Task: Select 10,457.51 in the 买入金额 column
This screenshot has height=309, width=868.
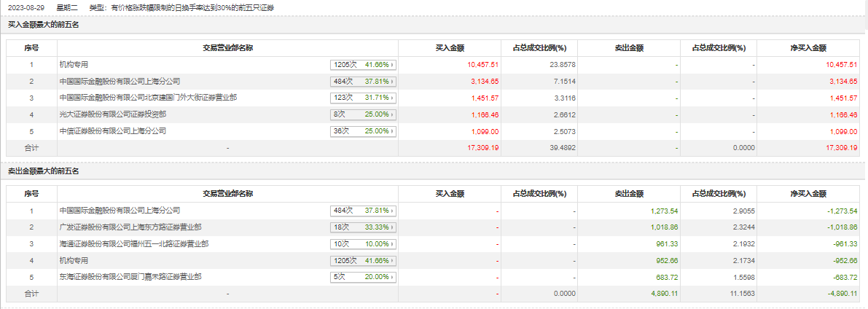Action: 482,65
